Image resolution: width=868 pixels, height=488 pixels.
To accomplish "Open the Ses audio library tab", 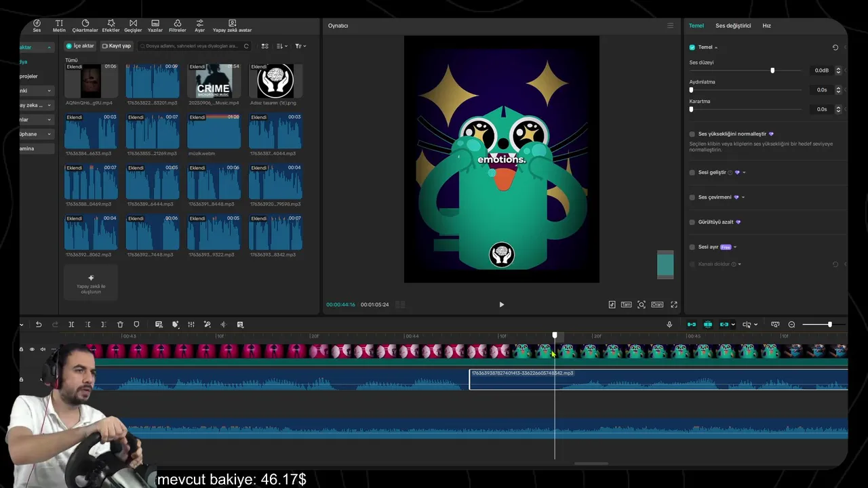I will [x=37, y=26].
